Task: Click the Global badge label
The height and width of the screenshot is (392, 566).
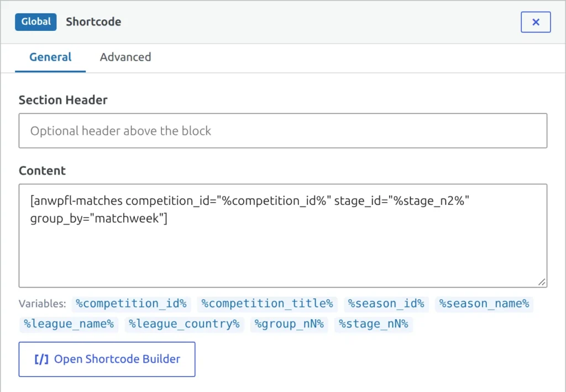Action: pyautogui.click(x=36, y=22)
